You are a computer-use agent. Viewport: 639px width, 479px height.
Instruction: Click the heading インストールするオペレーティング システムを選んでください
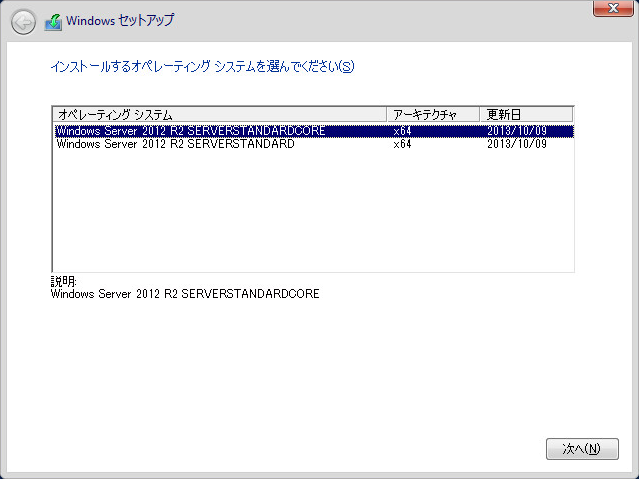point(203,66)
